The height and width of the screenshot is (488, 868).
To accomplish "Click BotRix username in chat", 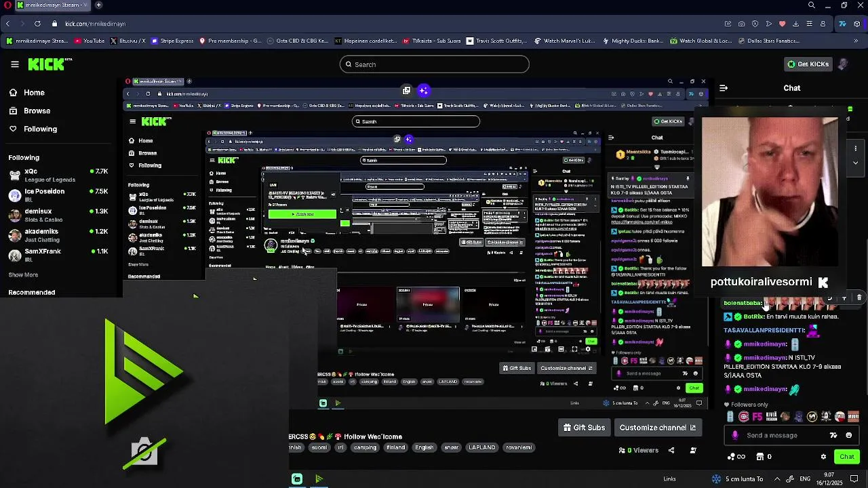I will coord(754,317).
